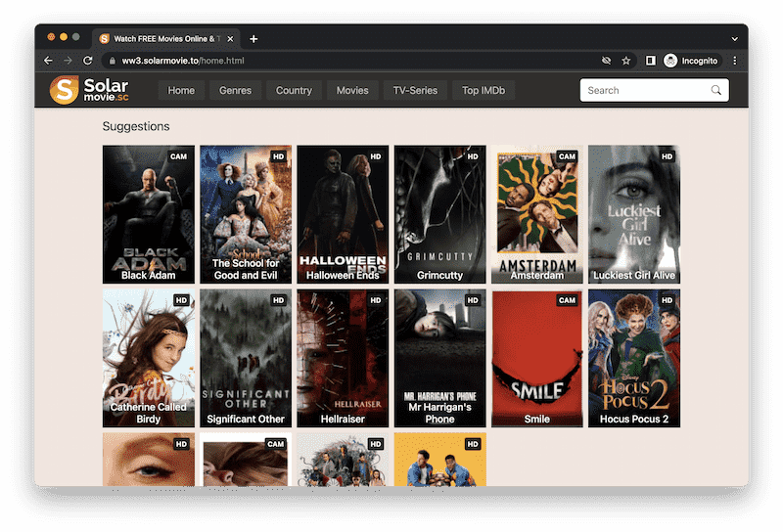The width and height of the screenshot is (783, 532).
Task: Go back with browser back arrow
Action: coord(48,61)
